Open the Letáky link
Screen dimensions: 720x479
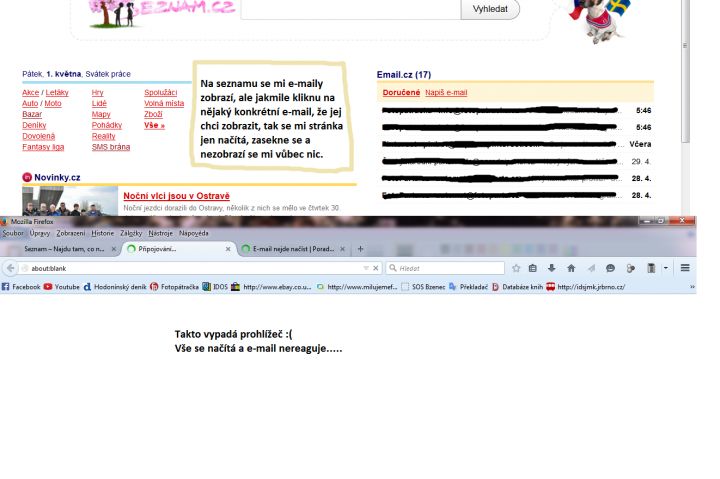click(x=57, y=92)
